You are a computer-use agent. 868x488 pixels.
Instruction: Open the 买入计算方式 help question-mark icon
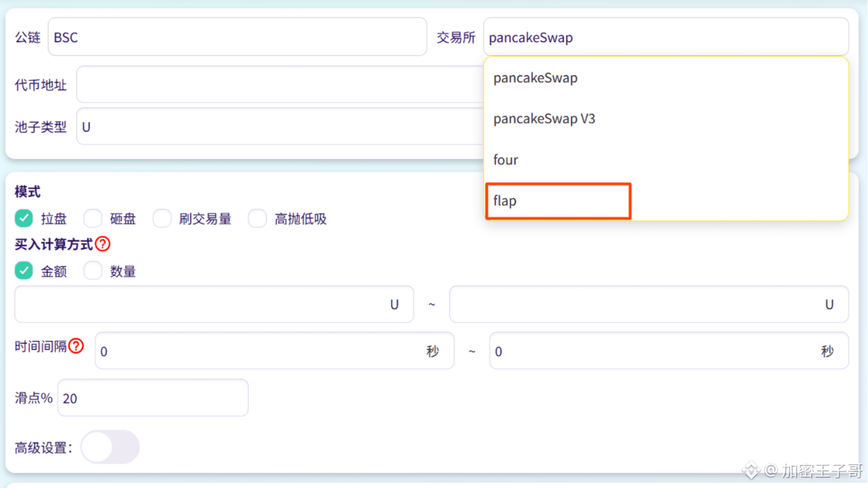(x=102, y=244)
